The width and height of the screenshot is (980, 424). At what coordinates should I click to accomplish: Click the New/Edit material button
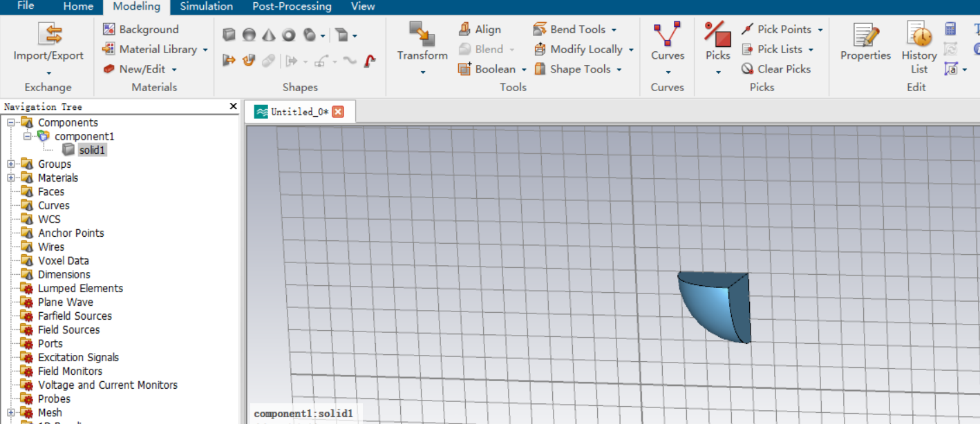134,69
